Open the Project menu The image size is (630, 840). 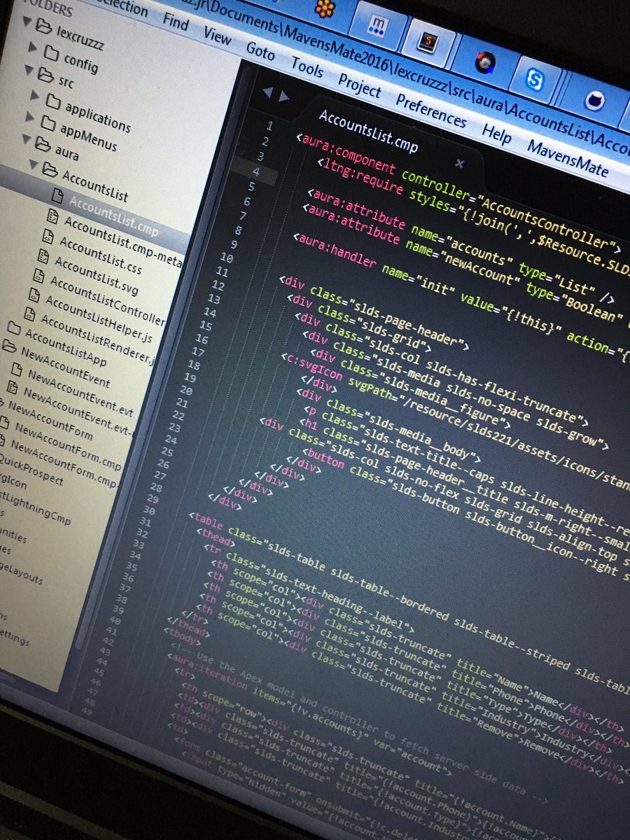coord(360,86)
